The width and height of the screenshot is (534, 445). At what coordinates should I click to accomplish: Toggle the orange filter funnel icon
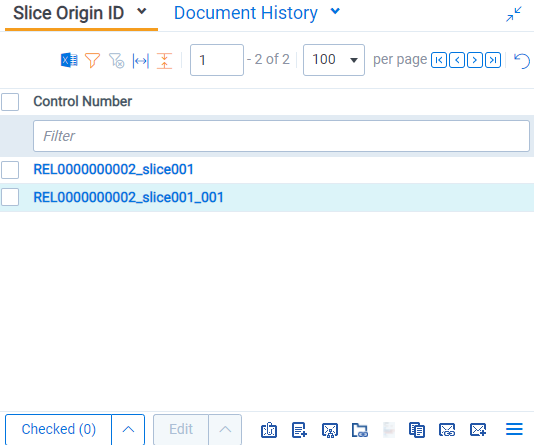tap(92, 60)
